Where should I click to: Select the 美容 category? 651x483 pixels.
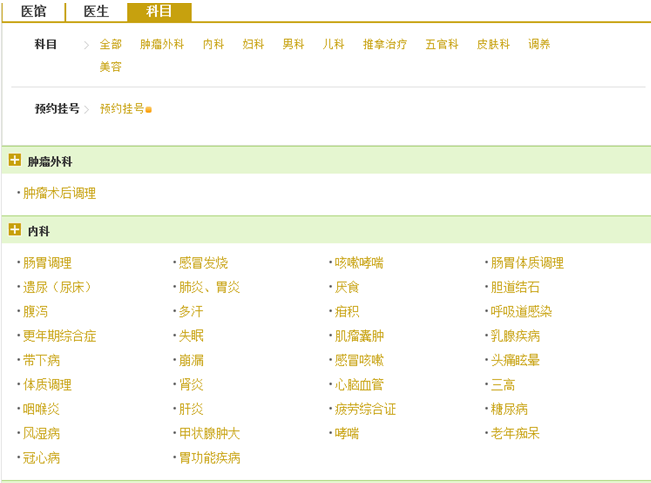pos(110,67)
